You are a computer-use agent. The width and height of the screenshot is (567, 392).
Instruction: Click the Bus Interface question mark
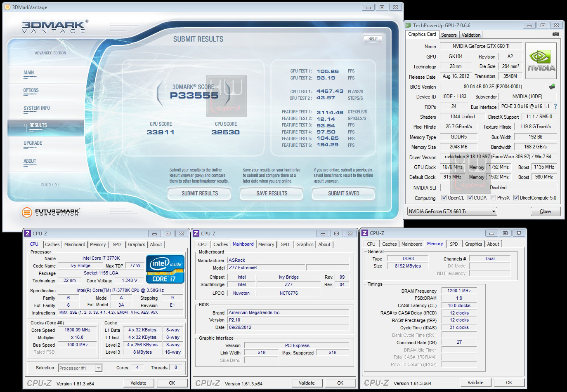[555, 106]
